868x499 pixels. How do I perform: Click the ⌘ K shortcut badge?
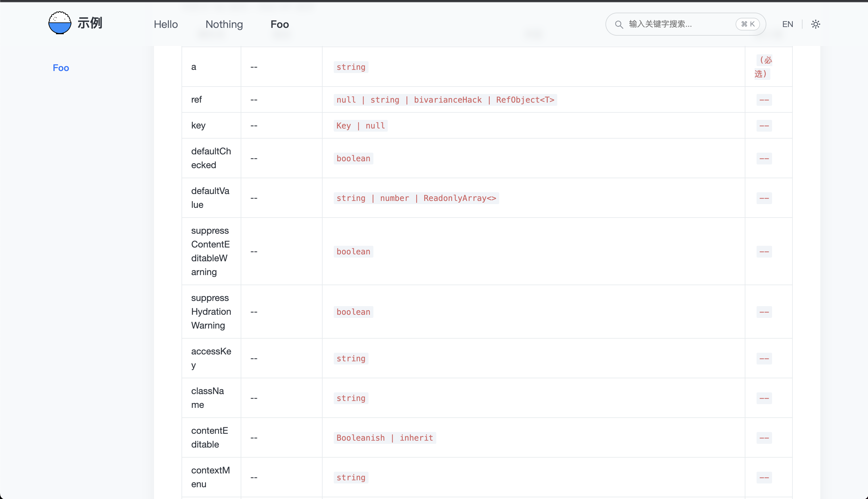[747, 24]
